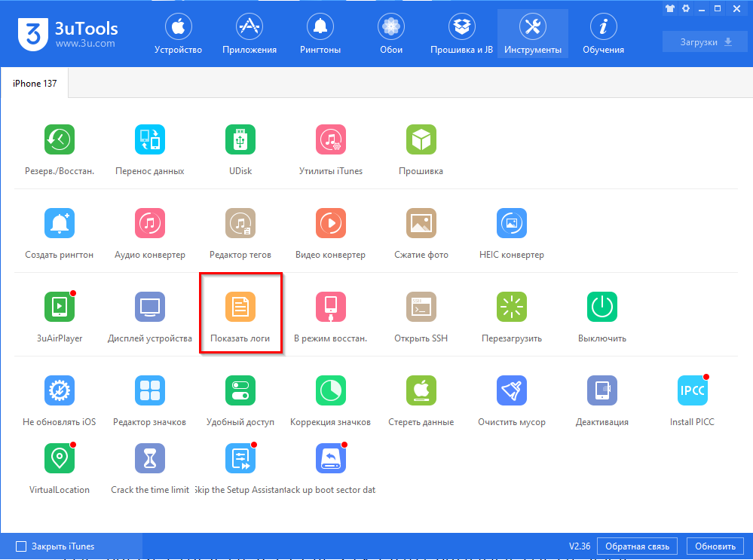Click the Выключить power icon

(602, 307)
